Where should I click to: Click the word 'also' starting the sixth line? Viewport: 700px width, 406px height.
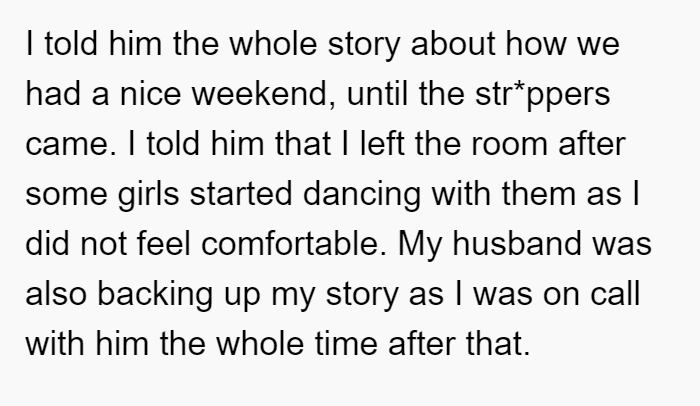[x=56, y=294]
